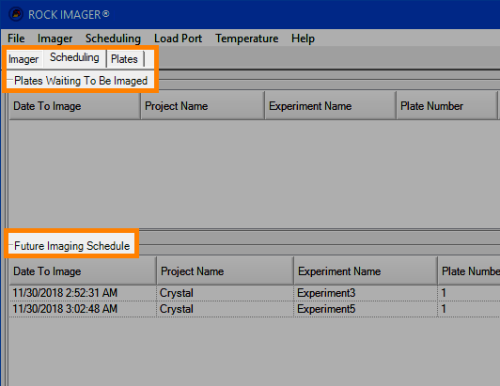Sort waiting plates by Plate Number column

point(447,106)
